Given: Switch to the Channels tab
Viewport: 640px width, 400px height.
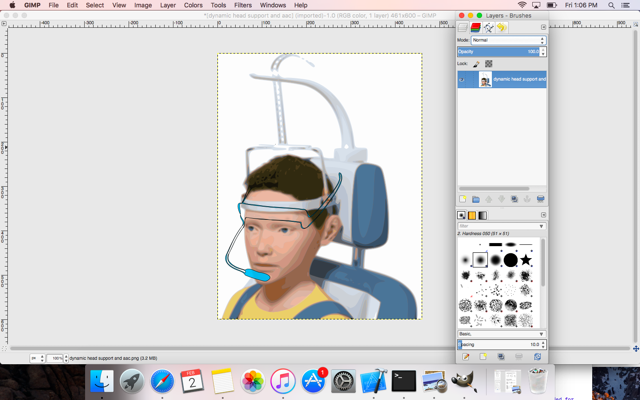Looking at the screenshot, I should 476,27.
